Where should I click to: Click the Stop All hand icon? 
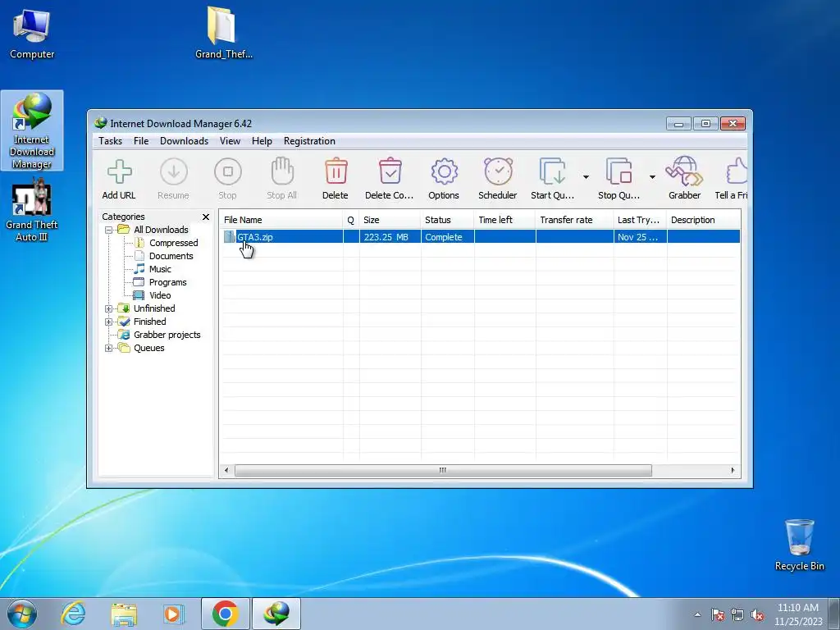[282, 171]
